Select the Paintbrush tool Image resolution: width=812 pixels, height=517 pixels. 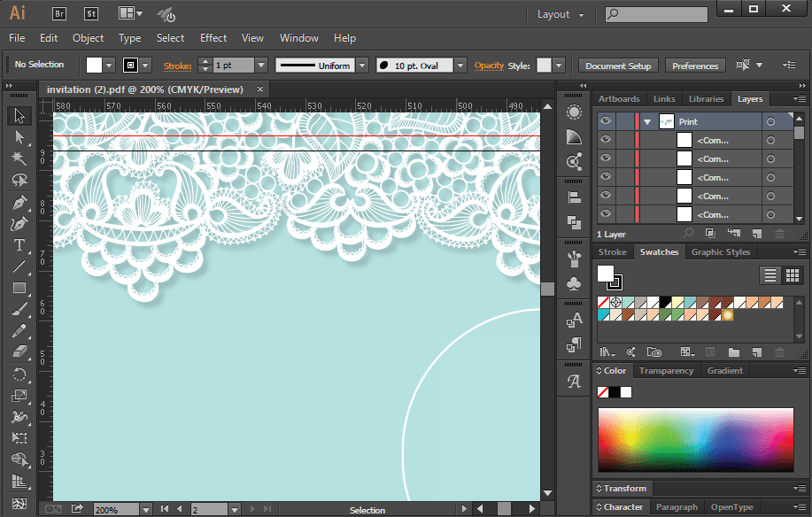[19, 310]
